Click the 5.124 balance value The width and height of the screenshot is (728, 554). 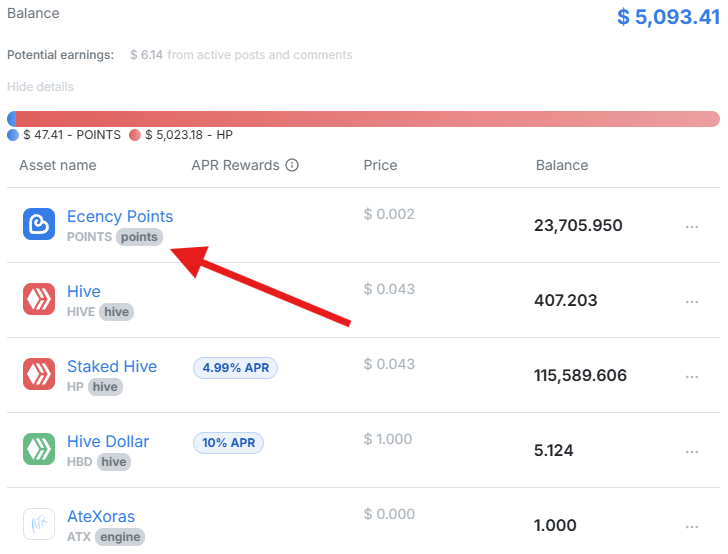point(553,450)
